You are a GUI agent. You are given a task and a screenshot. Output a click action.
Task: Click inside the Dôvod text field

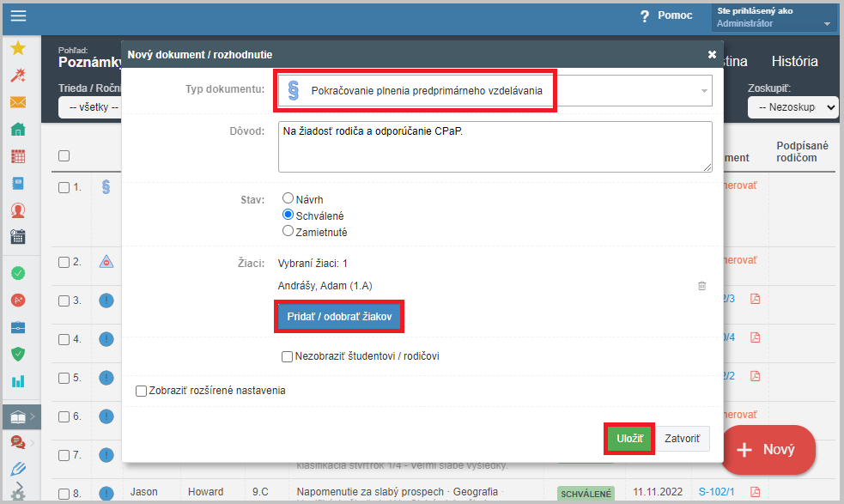point(494,146)
